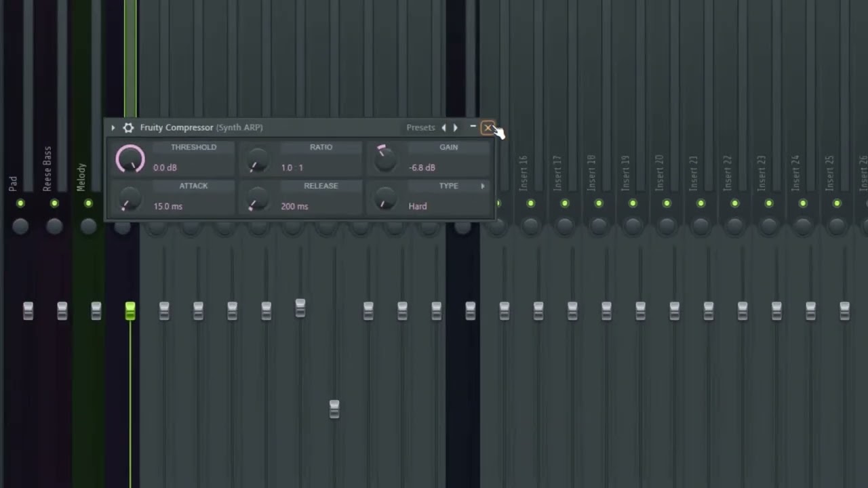Grab the Melody track volume fader
Image resolution: width=868 pixels, height=488 pixels.
[96, 311]
